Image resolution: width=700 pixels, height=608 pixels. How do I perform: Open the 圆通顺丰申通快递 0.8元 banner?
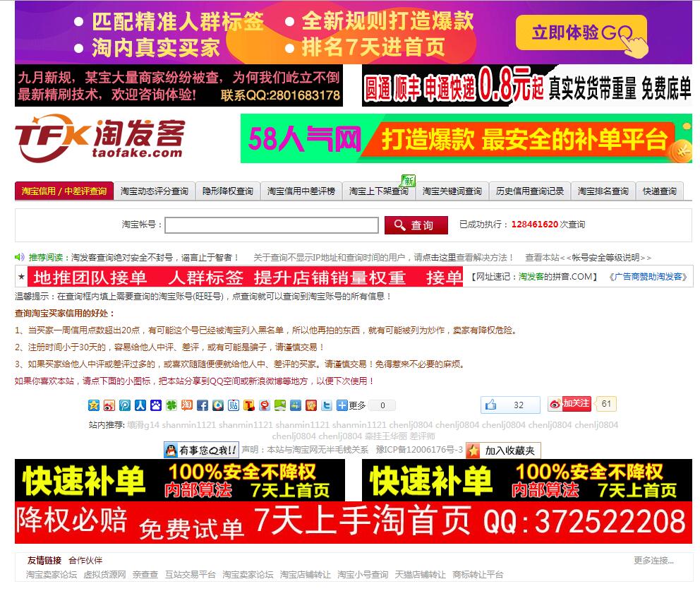(527, 85)
